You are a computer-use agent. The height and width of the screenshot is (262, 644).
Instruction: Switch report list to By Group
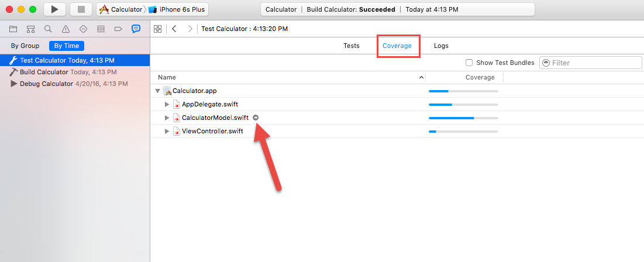click(25, 46)
